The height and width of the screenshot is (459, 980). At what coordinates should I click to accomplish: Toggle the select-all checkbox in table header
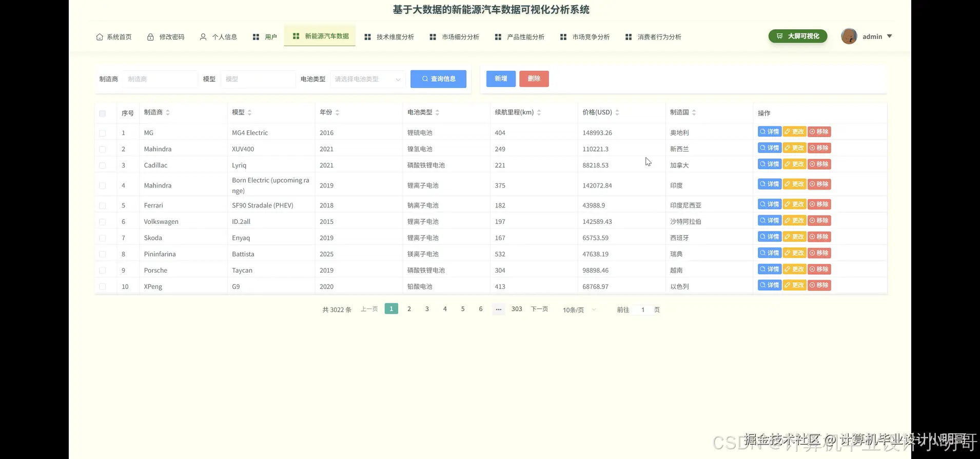103,113
